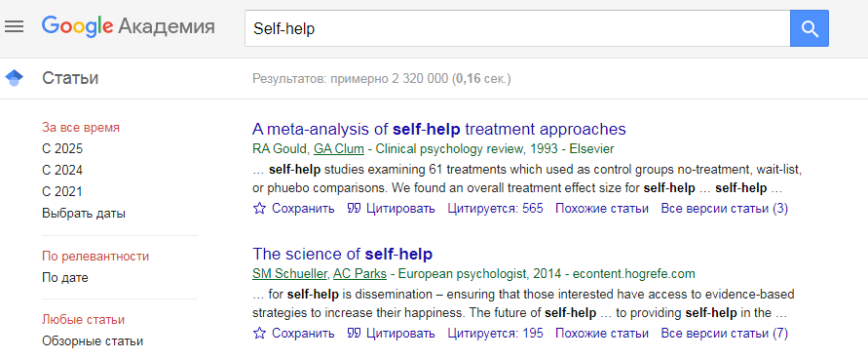The width and height of the screenshot is (868, 359).
Task: Open Выбрать даты custom range
Action: point(84,214)
